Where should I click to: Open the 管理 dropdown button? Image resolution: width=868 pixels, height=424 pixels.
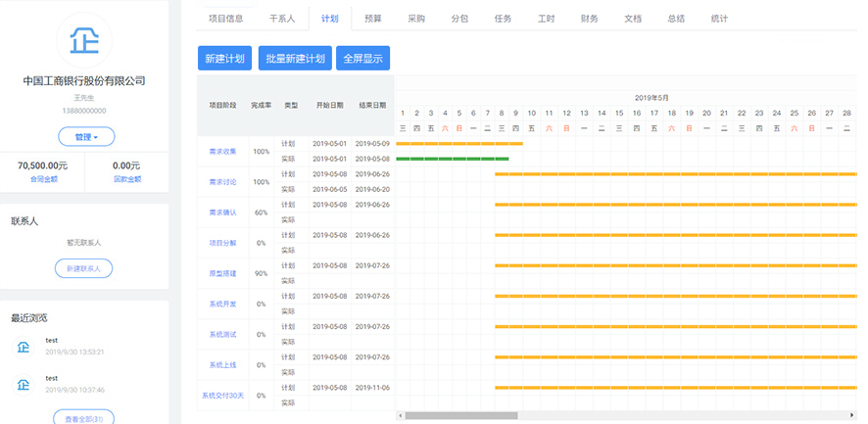(x=84, y=136)
